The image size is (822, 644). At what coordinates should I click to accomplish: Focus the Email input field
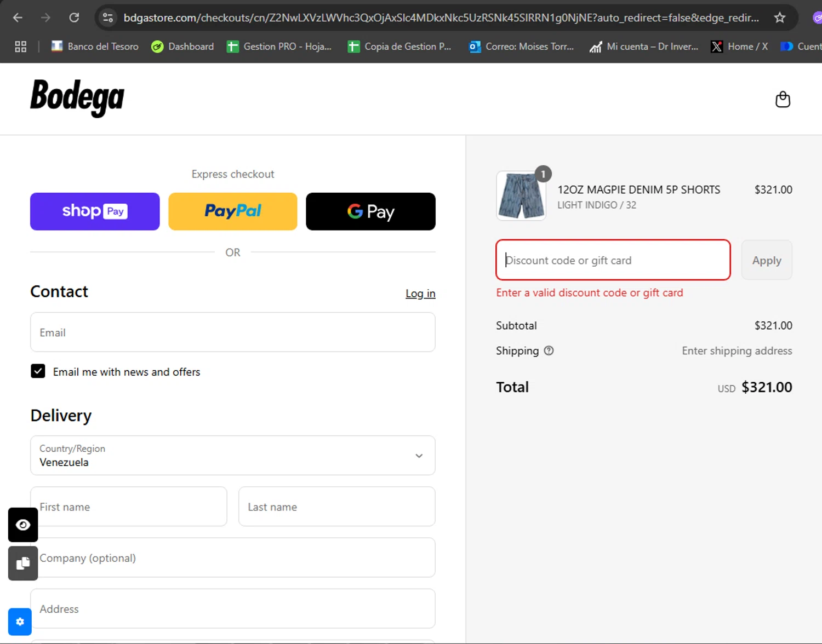pyautogui.click(x=233, y=332)
